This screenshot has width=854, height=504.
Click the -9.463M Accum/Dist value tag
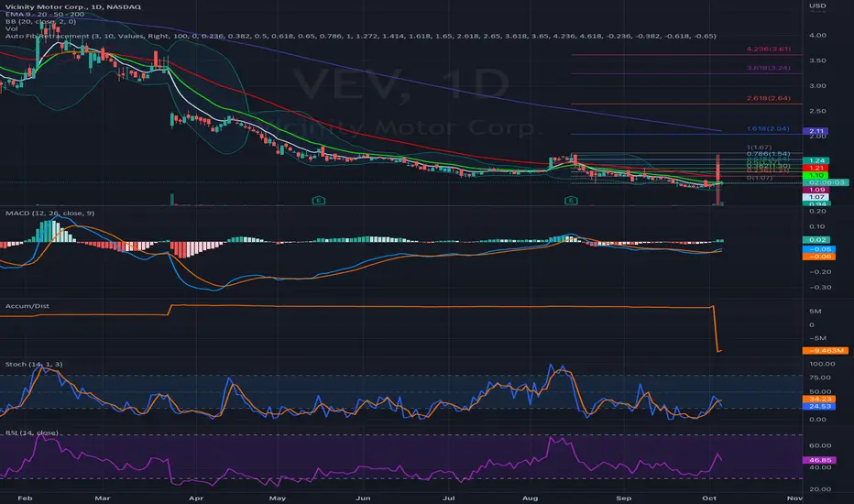click(x=825, y=351)
